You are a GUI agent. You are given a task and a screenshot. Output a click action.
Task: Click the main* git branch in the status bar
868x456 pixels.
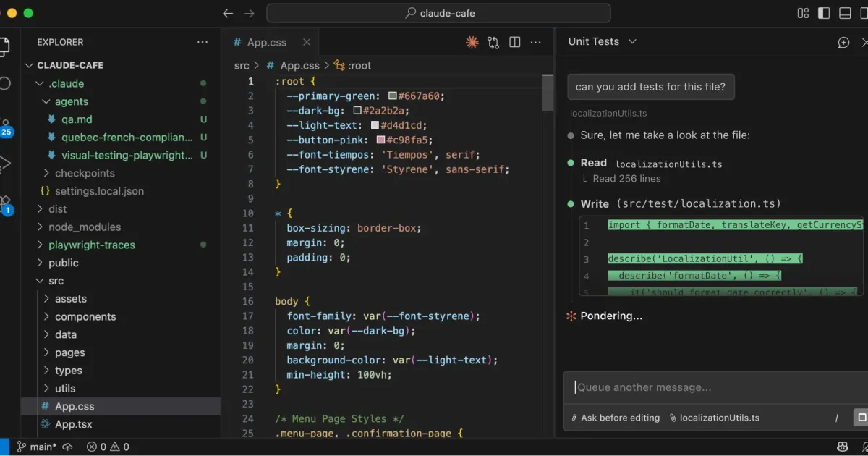pyautogui.click(x=37, y=447)
